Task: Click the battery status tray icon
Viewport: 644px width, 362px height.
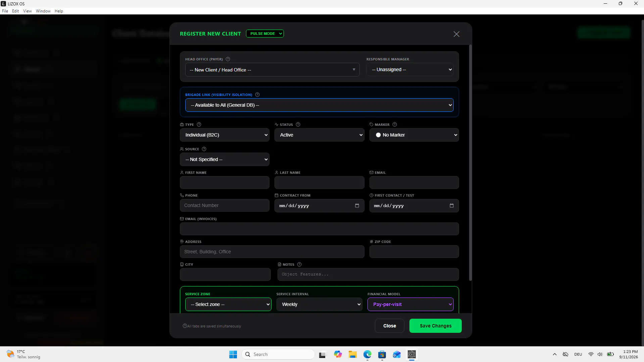Action: coord(610,354)
